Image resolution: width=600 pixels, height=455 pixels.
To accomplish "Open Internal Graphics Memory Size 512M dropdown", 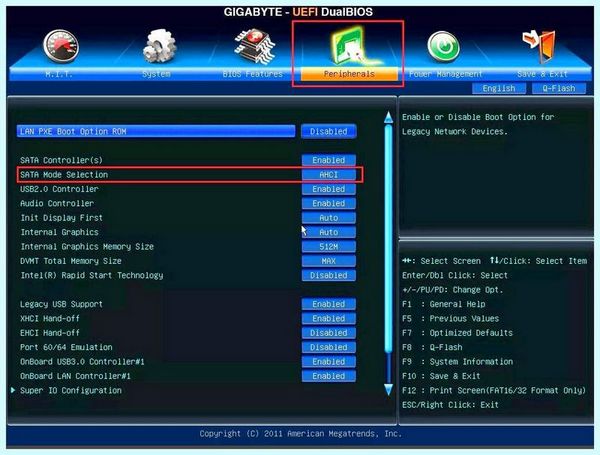I will pos(329,246).
